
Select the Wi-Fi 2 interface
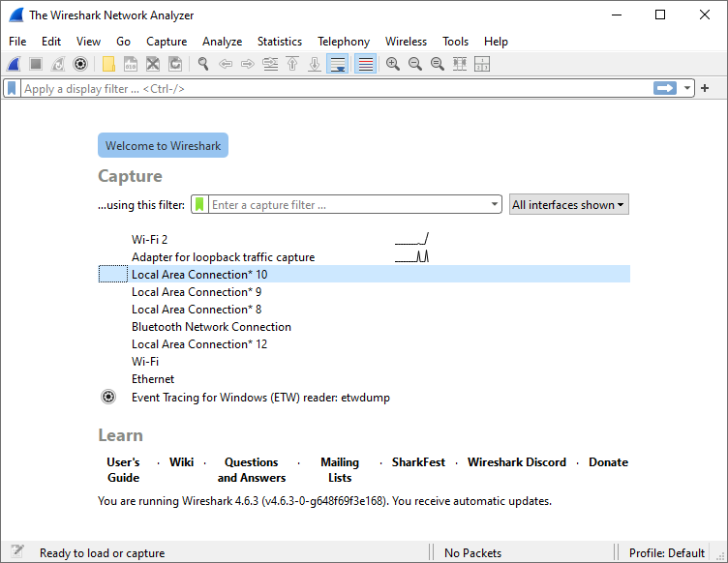pos(149,240)
